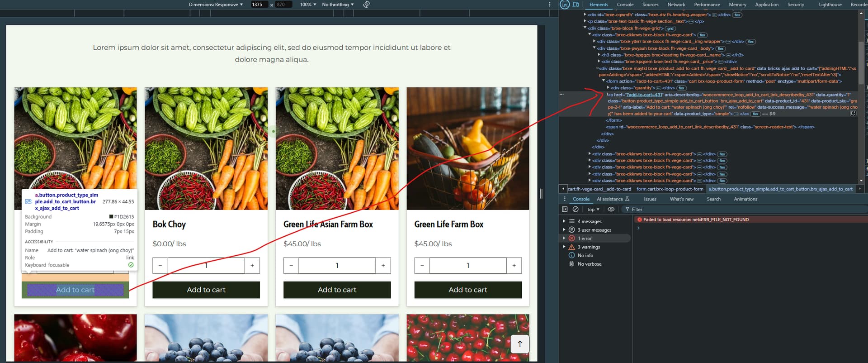Image resolution: width=868 pixels, height=363 pixels.
Task: Open the Application tab
Action: [x=767, y=5]
